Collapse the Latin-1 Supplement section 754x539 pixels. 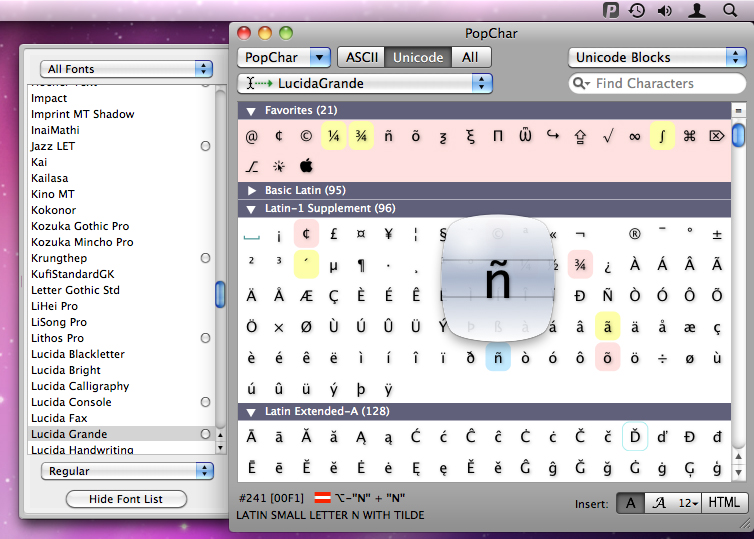tap(251, 209)
